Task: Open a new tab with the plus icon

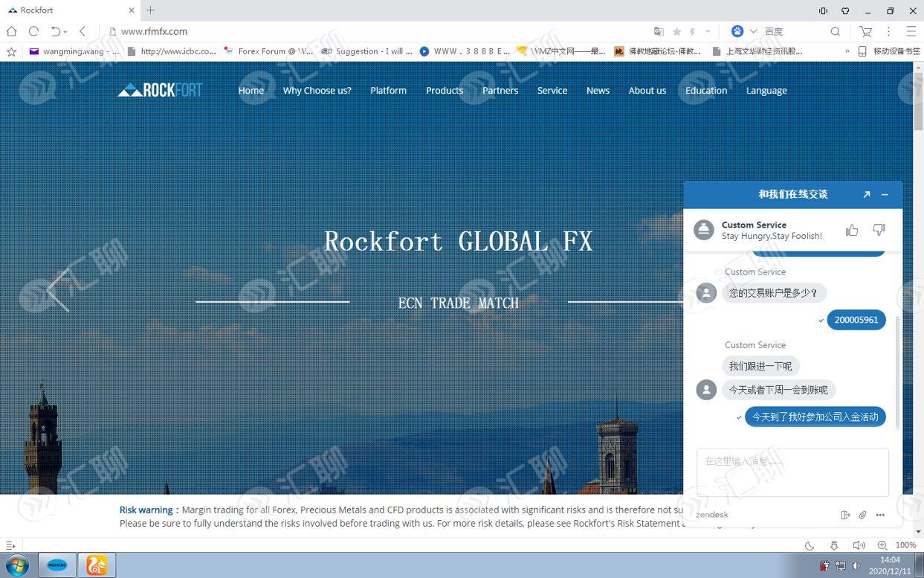Action: point(151,10)
